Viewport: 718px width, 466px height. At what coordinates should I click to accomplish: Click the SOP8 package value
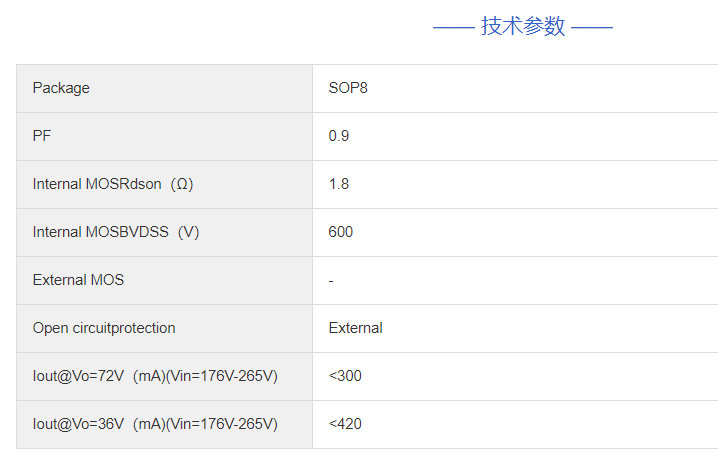[x=348, y=88]
